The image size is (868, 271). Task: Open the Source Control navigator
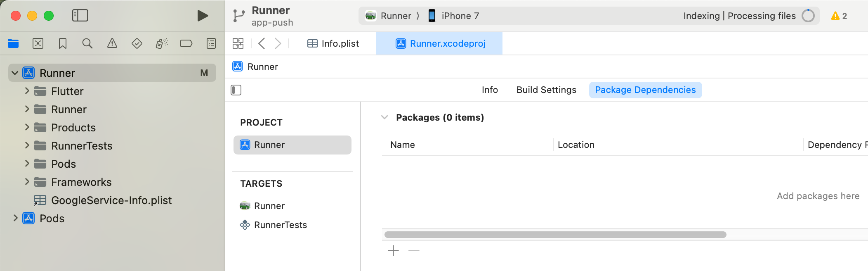38,43
